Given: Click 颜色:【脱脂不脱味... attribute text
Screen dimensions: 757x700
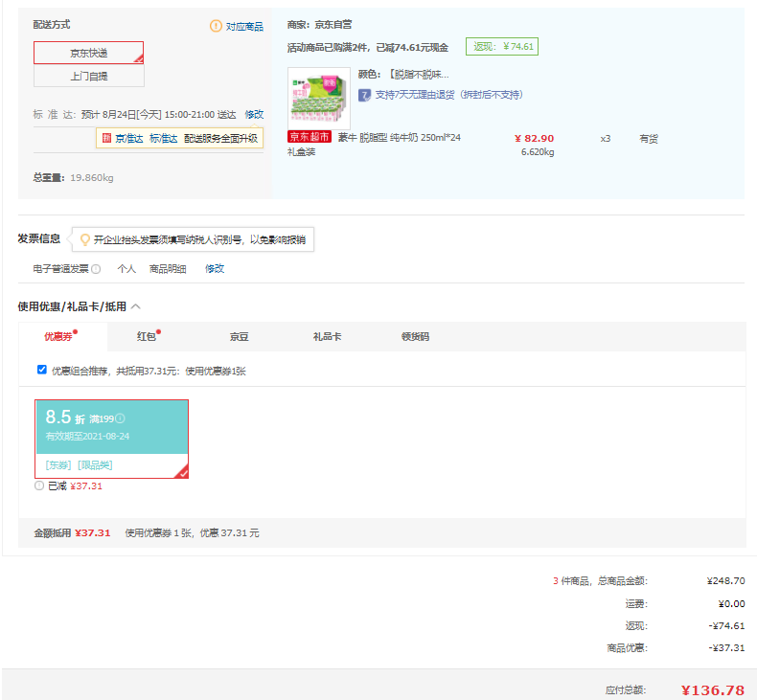Looking at the screenshot, I should 403,75.
